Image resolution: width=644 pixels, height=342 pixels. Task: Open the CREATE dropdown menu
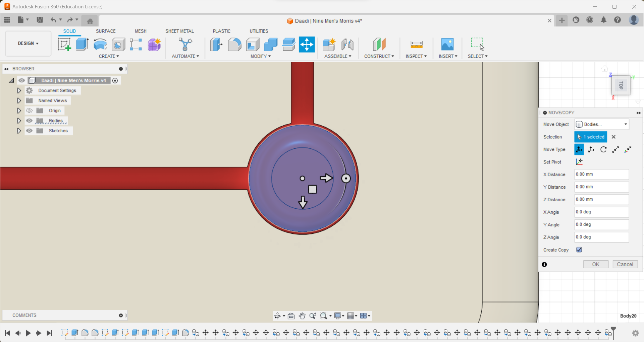click(109, 56)
